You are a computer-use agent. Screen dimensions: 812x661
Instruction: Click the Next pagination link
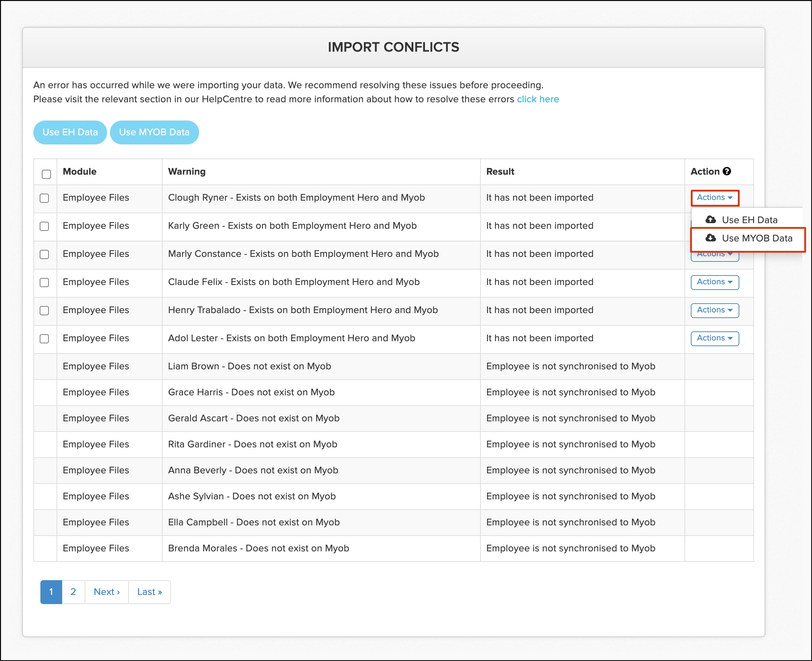click(x=106, y=592)
